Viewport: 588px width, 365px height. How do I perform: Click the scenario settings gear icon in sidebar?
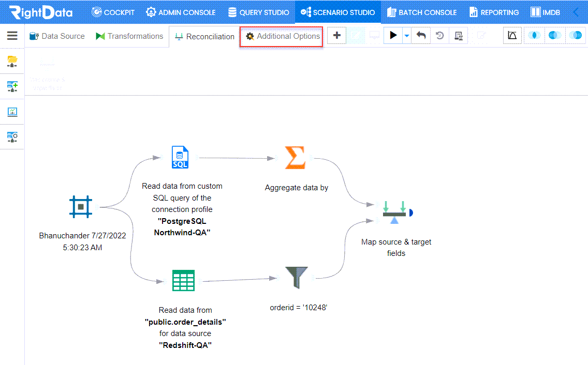(12, 137)
